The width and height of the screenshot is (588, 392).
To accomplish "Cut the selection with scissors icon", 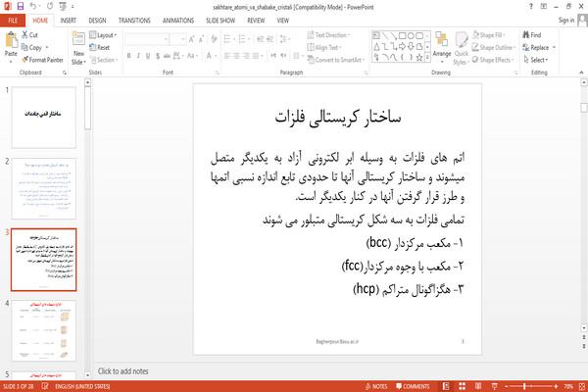I will point(29,35).
